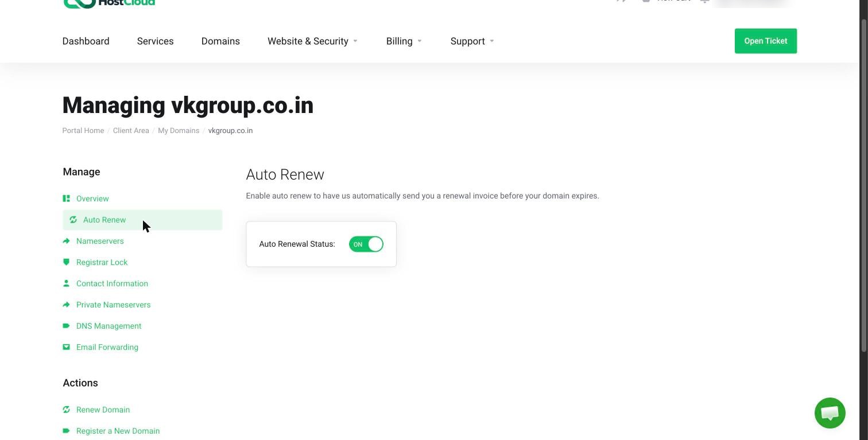Open the Registrar Lock sidebar link

(x=102, y=262)
